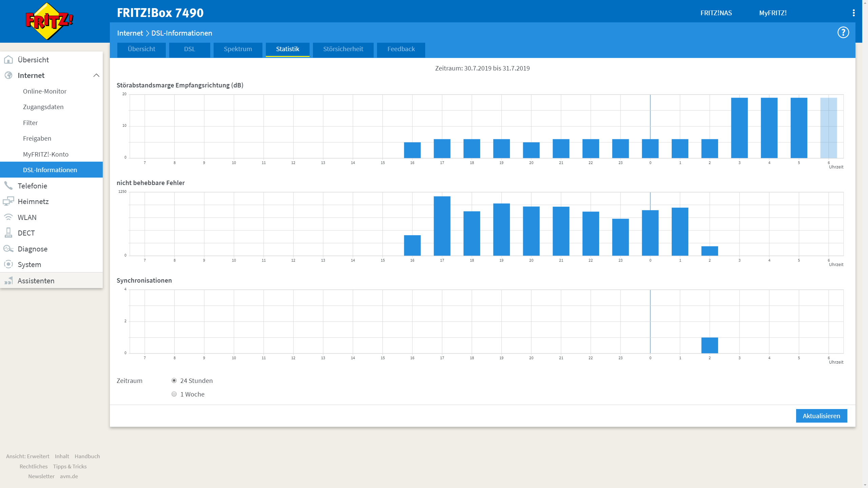This screenshot has height=488, width=868.
Task: Open the help question mark icon
Action: click(843, 33)
